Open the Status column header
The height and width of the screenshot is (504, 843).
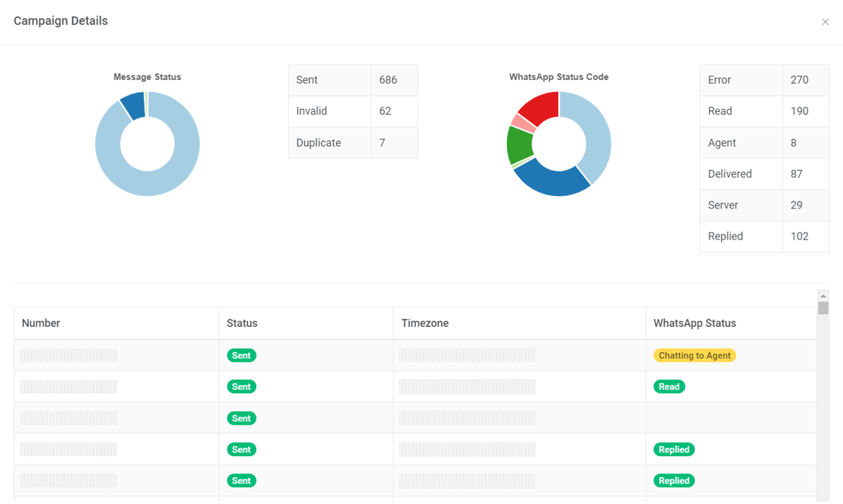pyautogui.click(x=242, y=322)
